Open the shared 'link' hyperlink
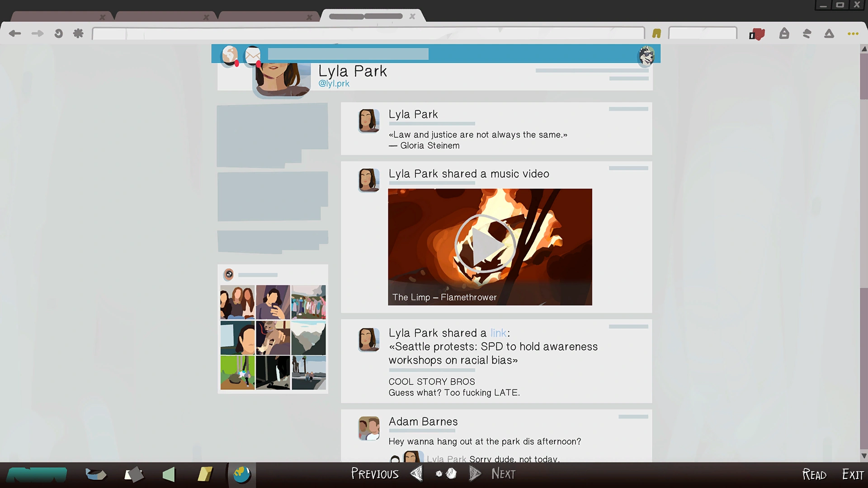 498,333
